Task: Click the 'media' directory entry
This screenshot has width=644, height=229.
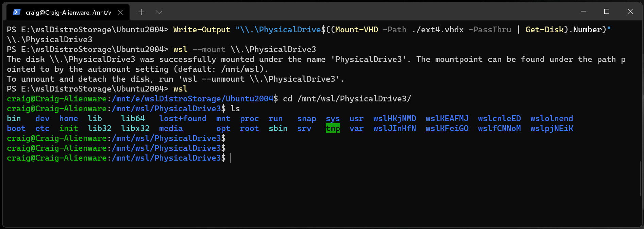Action: click(171, 128)
